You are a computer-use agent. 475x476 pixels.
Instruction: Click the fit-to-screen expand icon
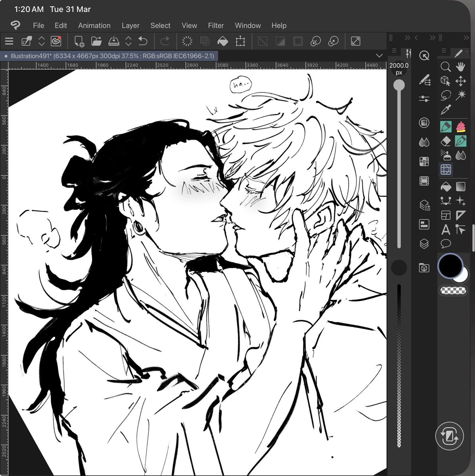(356, 41)
